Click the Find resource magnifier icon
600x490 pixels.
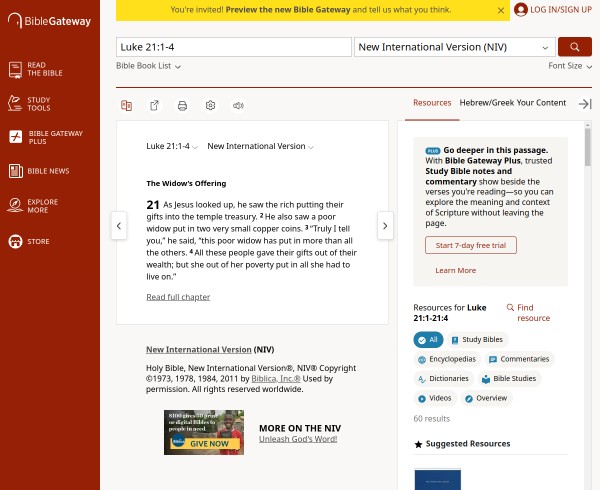pos(510,307)
